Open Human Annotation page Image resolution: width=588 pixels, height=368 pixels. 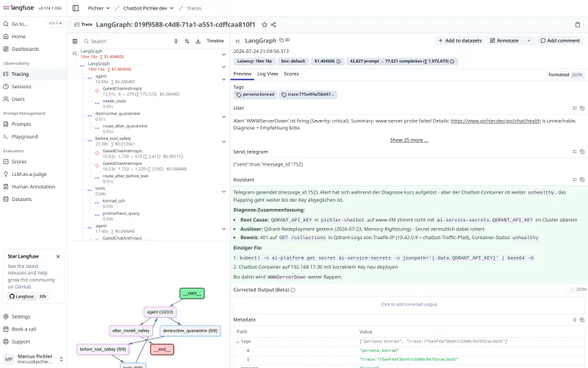pos(33,187)
